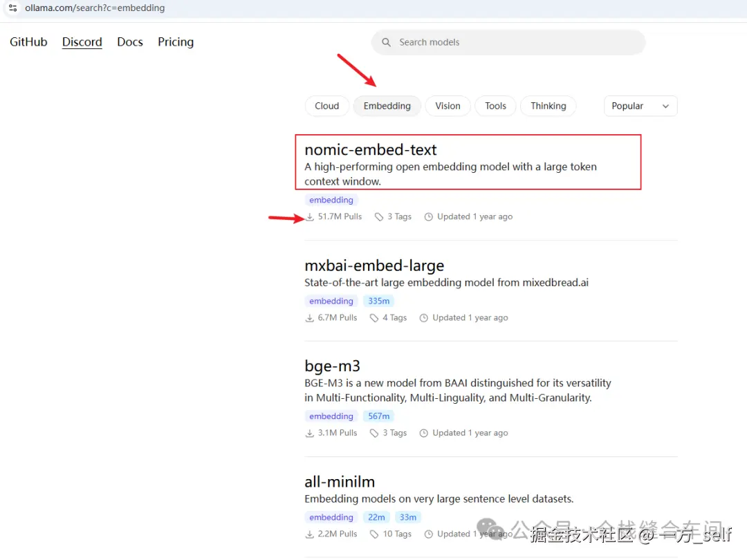Click the all-minilm sentence level datasets description
Image resolution: width=747 pixels, height=560 pixels.
click(439, 499)
